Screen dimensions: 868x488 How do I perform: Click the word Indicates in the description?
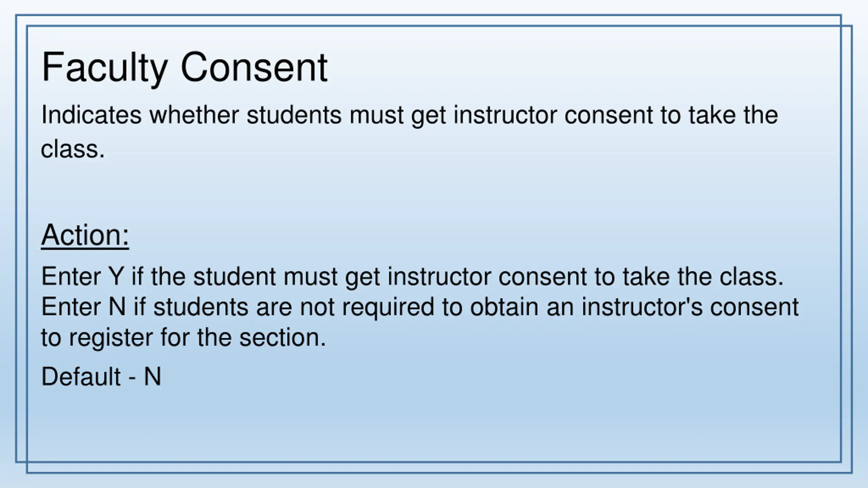click(x=91, y=115)
